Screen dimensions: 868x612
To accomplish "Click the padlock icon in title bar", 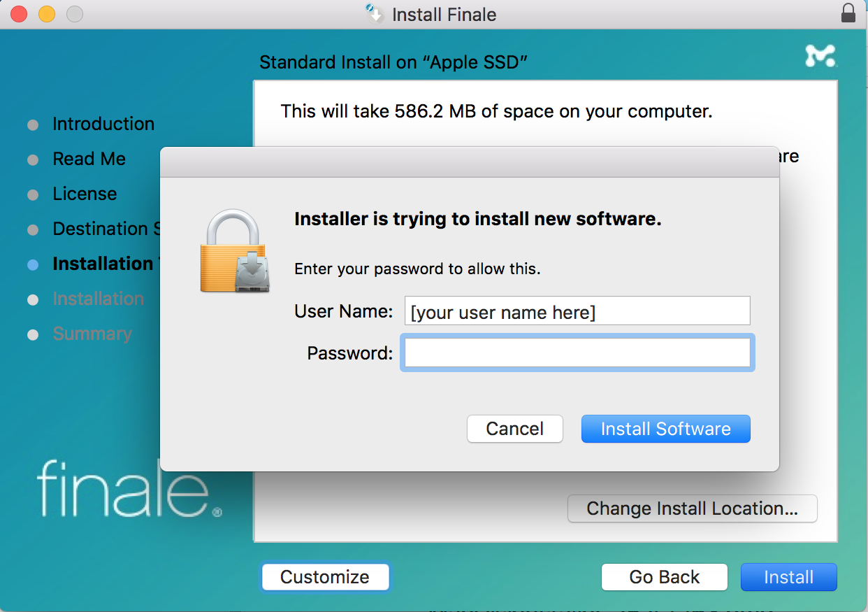I will pos(848,14).
